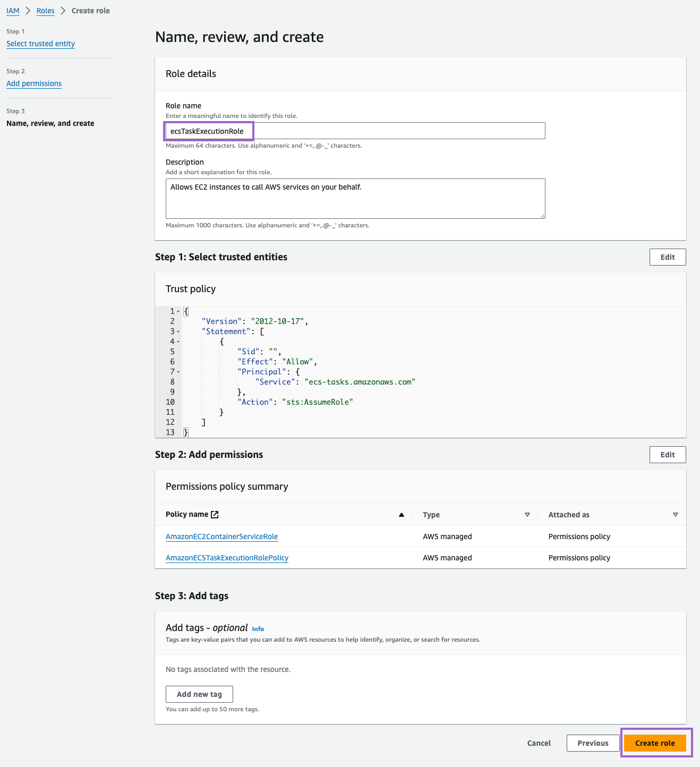Edit Step 1 trusted entities
The image size is (700, 767).
(667, 257)
